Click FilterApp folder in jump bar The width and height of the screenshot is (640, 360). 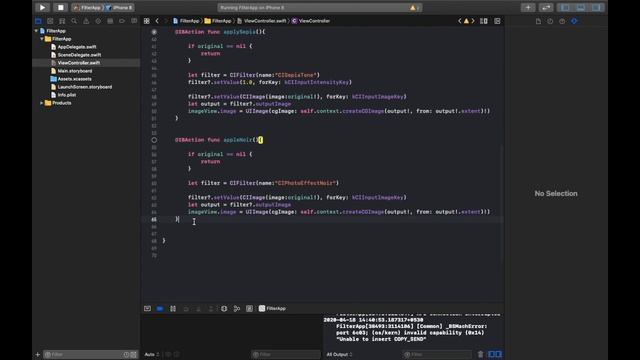point(218,21)
